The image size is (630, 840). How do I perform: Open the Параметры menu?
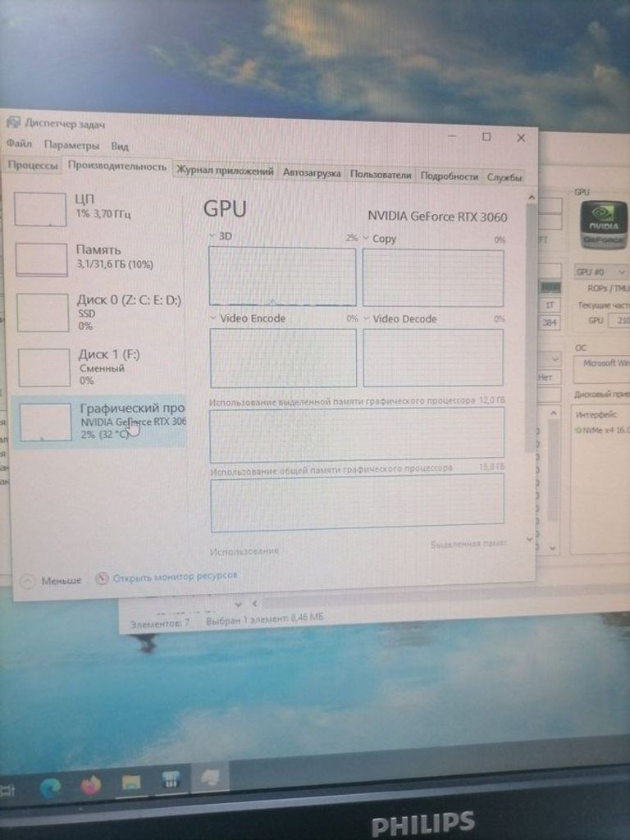click(71, 144)
